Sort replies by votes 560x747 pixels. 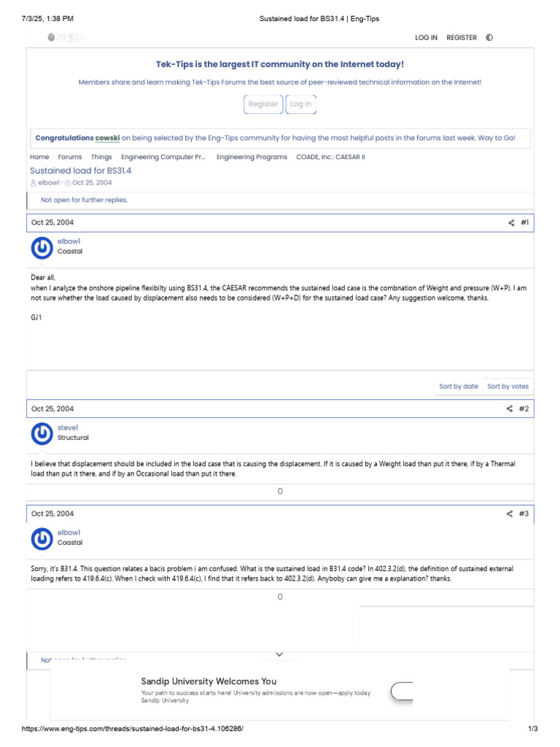pos(508,387)
